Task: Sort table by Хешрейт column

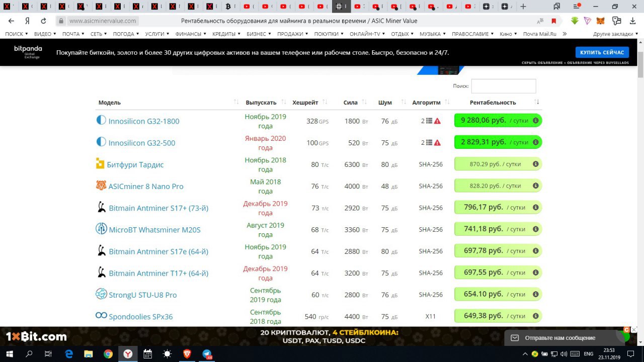Action: tap(305, 102)
